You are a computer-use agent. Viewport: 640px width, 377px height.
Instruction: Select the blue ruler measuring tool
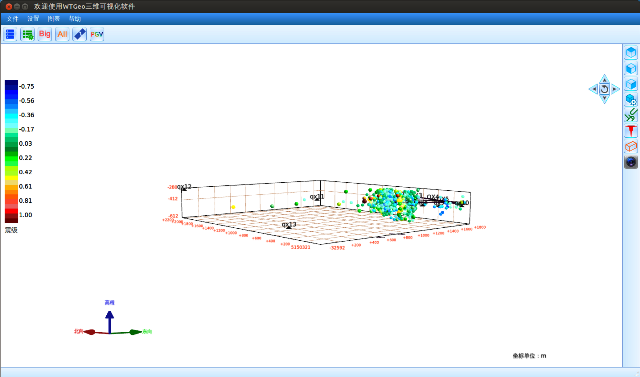coord(80,34)
